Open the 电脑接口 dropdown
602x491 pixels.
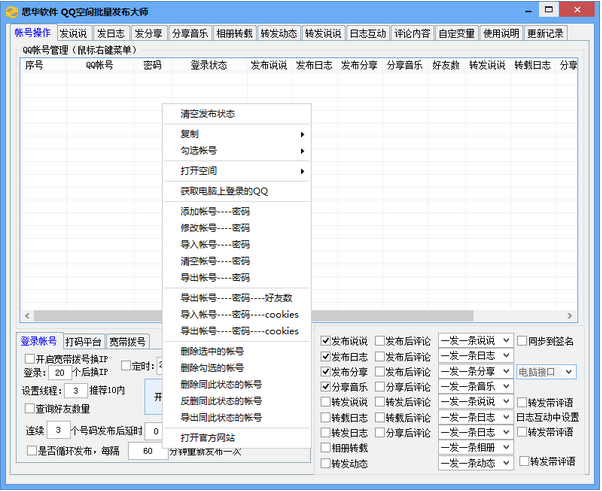pyautogui.click(x=545, y=372)
